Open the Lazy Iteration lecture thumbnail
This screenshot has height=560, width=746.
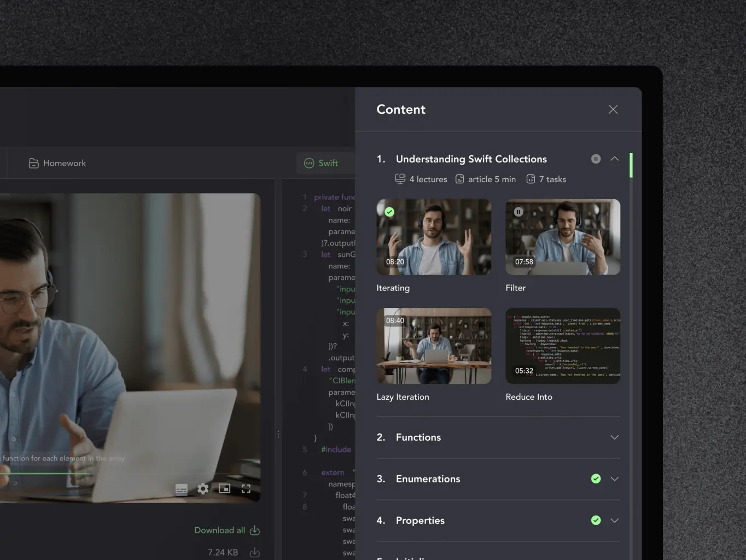tap(434, 346)
